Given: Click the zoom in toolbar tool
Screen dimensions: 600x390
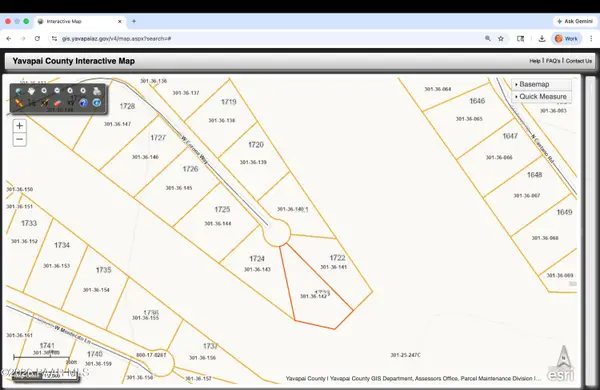Looking at the screenshot, I should coord(44,91).
